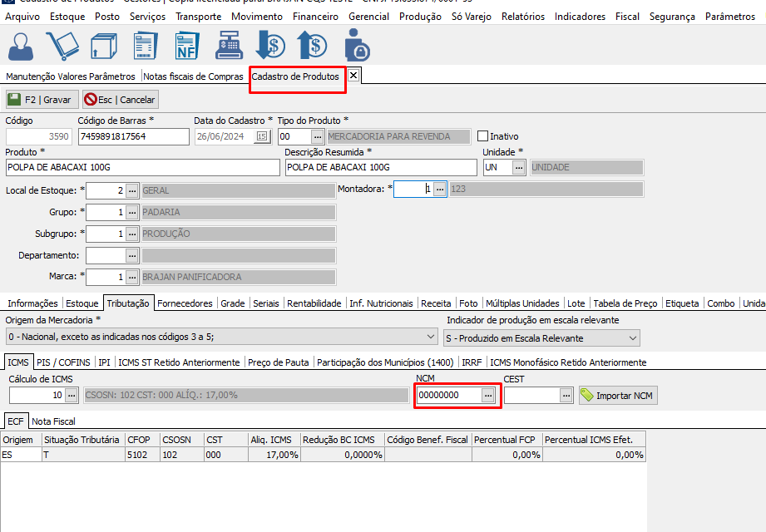Viewport: 766px width, 532px height.
Task: Open the NCM lookup ellipsis button
Action: click(x=488, y=396)
